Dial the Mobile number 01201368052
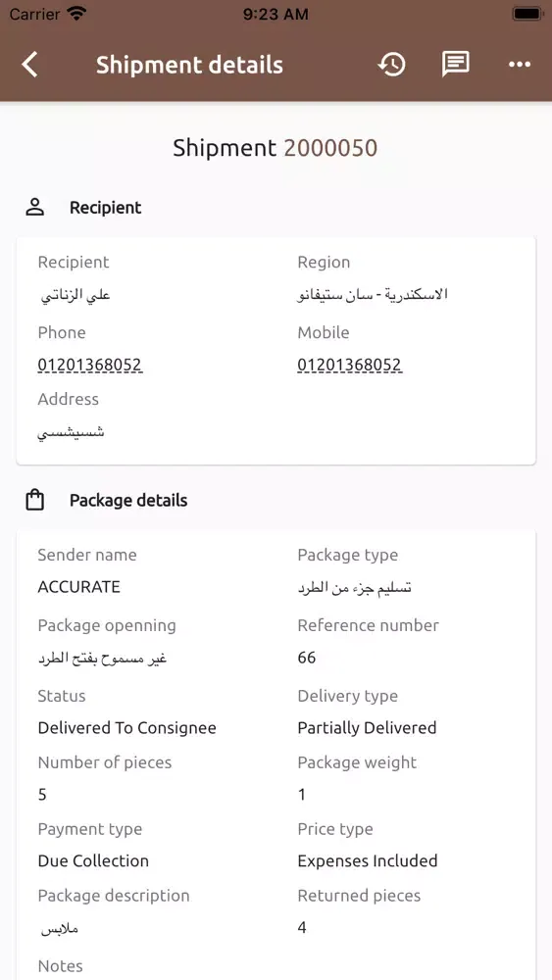This screenshot has height=980, width=552. point(349,365)
